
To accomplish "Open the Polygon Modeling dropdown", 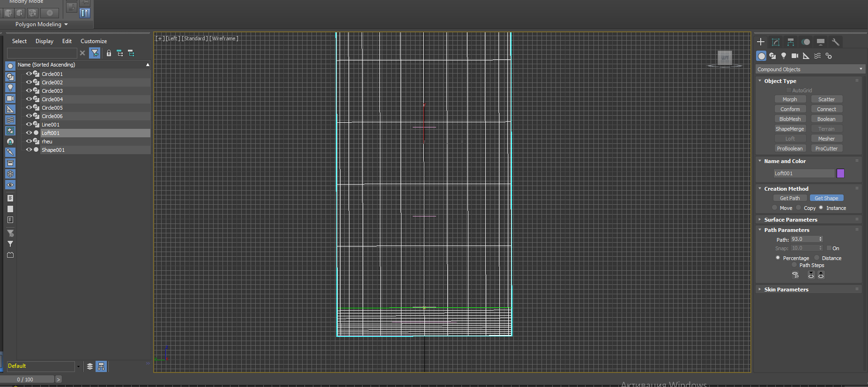I will 42,24.
